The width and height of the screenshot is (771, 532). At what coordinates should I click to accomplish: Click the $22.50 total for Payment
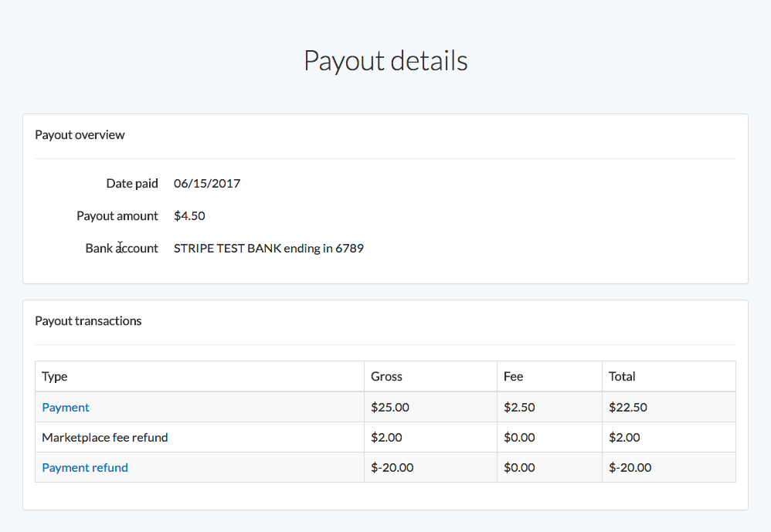tap(627, 407)
